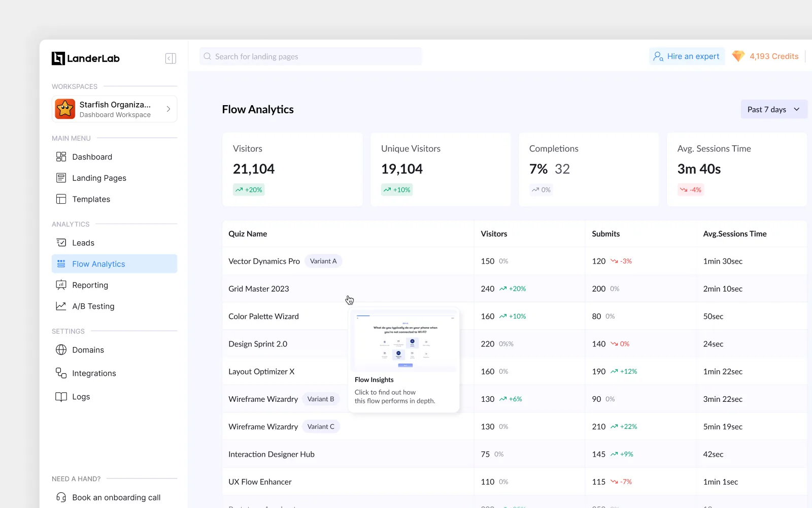Select Flow Analytics tab in the sidebar
This screenshot has width=812, height=508.
98,264
